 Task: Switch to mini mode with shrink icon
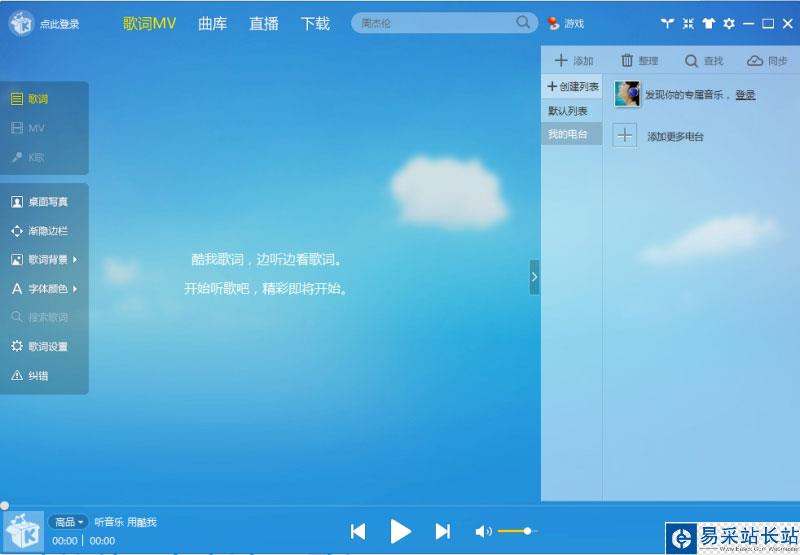(x=688, y=23)
